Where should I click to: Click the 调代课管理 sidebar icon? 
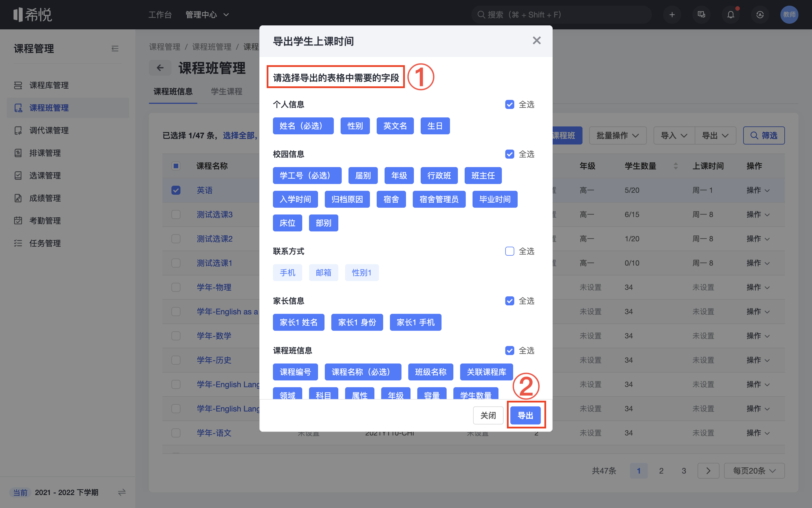(18, 130)
